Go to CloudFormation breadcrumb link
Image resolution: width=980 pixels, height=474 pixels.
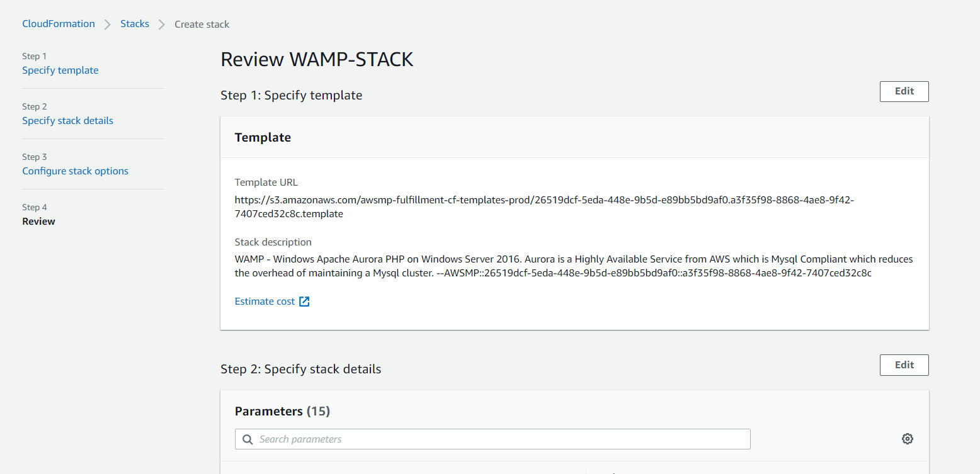(x=59, y=24)
